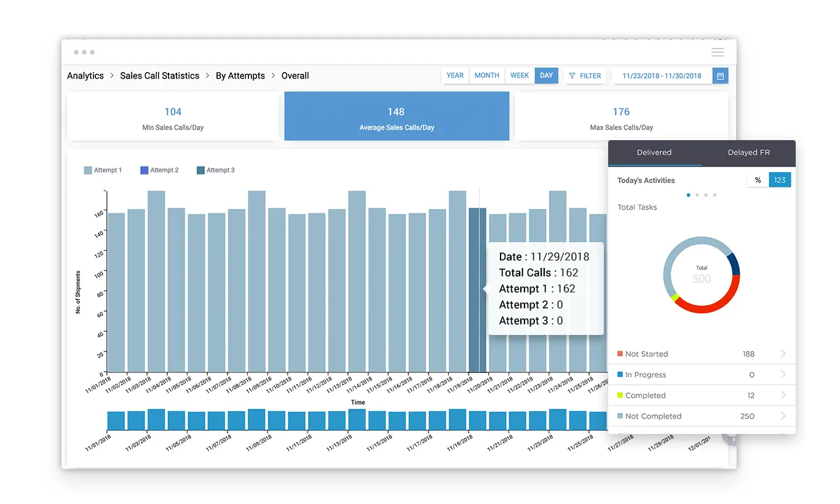Click the Not Completed count 250
840x504 pixels.
pos(747,416)
